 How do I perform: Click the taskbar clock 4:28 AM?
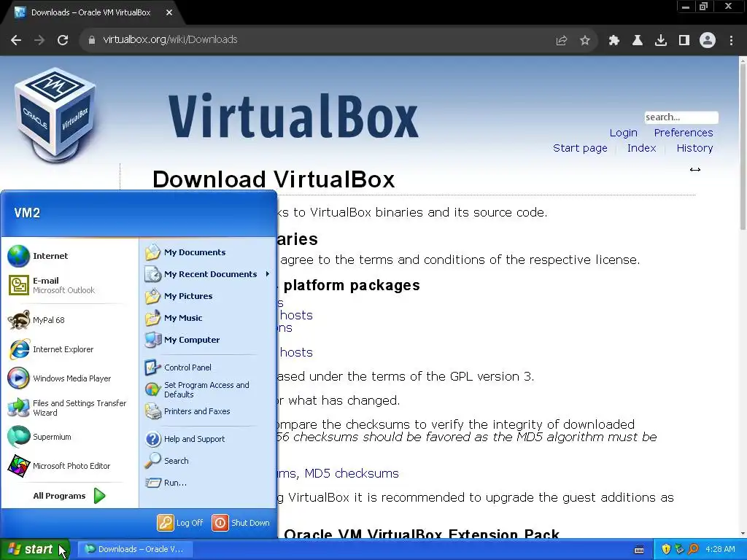click(720, 549)
